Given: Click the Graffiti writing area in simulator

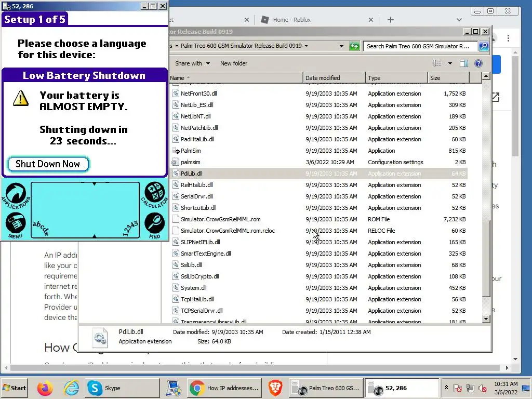Looking at the screenshot, I should click(85, 210).
